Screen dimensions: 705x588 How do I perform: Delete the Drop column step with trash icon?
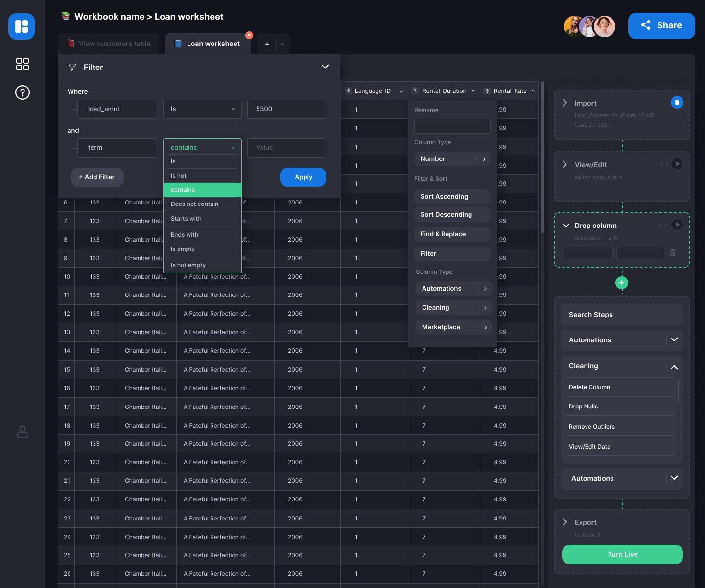click(673, 253)
